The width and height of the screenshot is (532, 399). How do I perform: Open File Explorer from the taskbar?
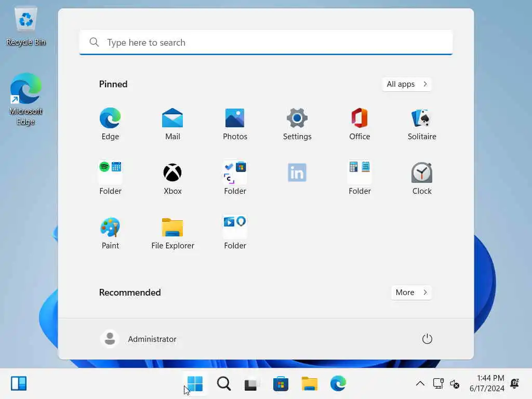(x=309, y=384)
